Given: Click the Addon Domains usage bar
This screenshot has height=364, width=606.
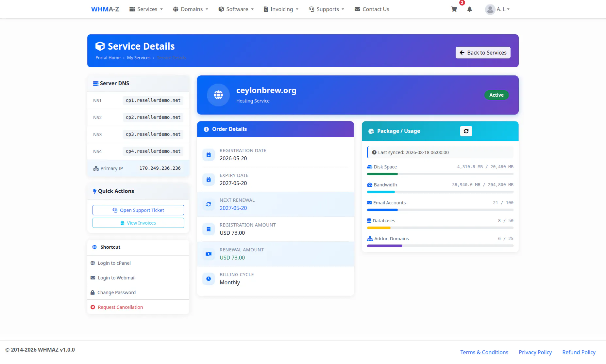Looking at the screenshot, I should (x=440, y=246).
